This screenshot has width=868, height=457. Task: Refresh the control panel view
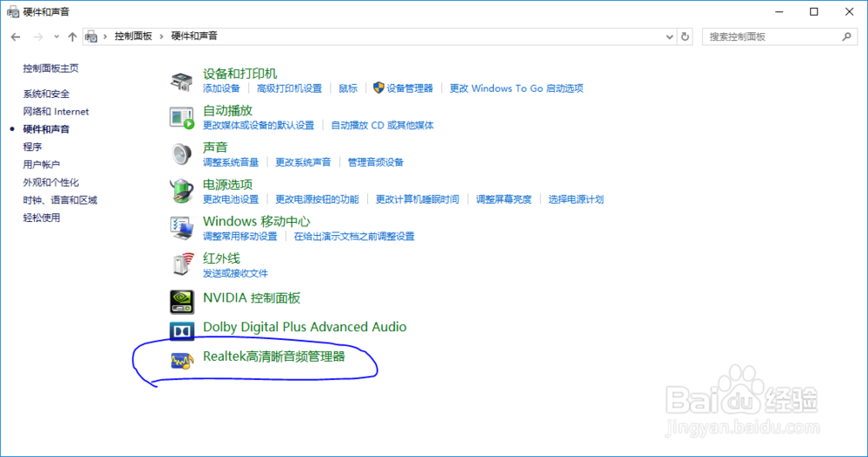coord(685,36)
